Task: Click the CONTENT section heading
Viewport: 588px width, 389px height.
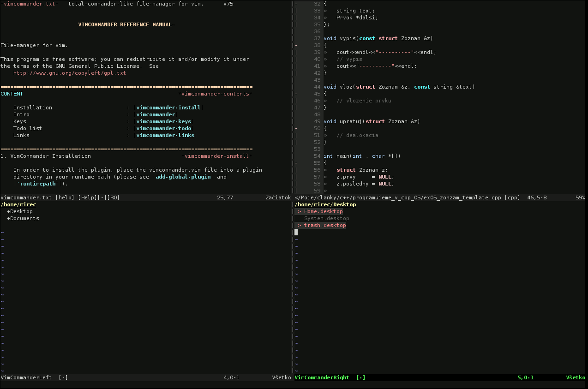Action: point(12,94)
